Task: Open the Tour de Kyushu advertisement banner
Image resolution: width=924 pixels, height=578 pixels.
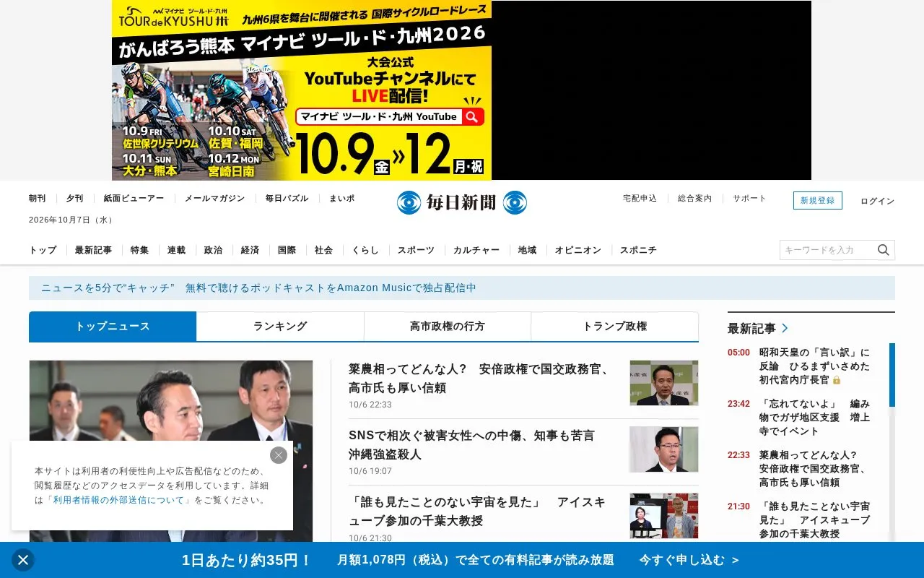Action: [x=302, y=90]
